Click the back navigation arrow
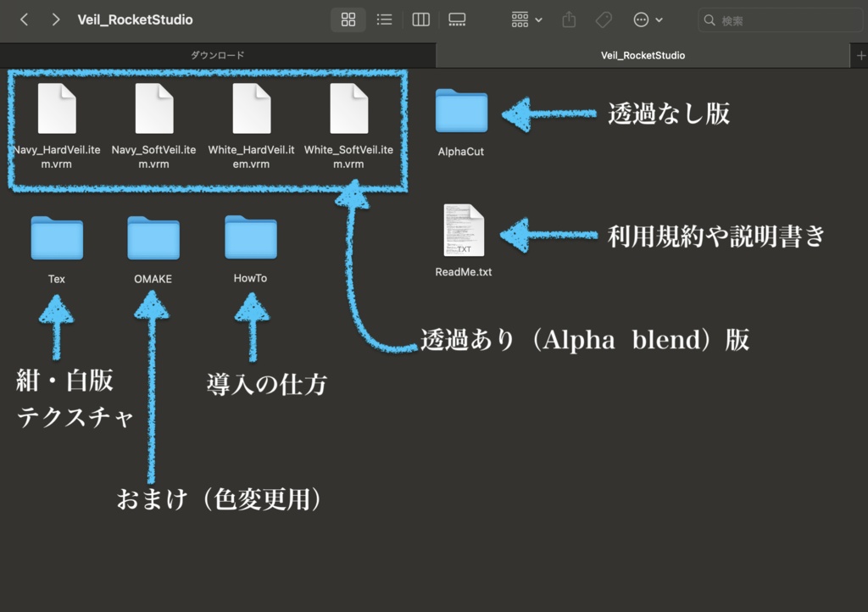 [x=23, y=19]
